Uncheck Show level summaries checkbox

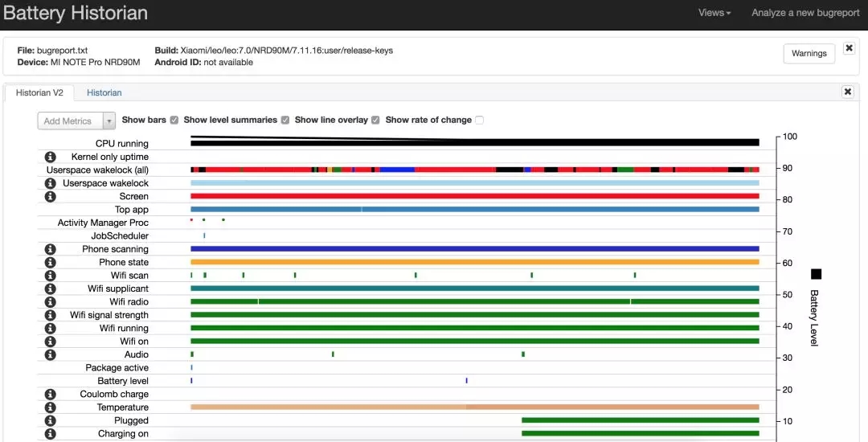285,120
